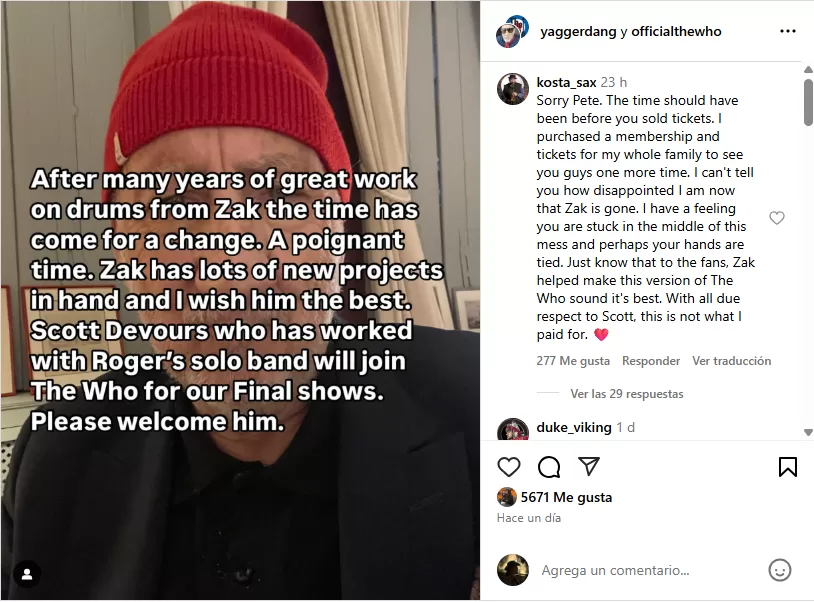Like kosta_sax's comment with small heart
The image size is (814, 602).
777,218
